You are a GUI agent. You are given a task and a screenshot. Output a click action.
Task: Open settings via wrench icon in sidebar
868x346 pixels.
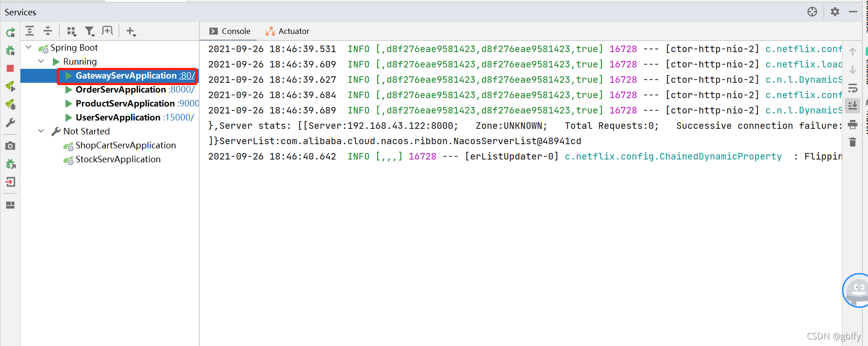coord(10,123)
